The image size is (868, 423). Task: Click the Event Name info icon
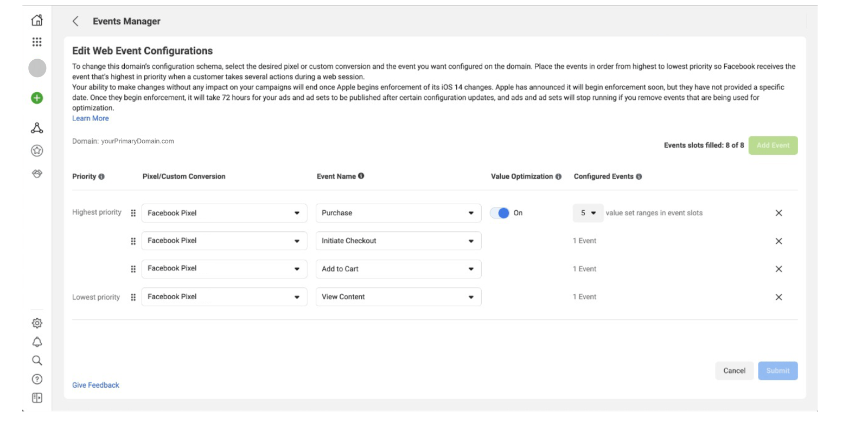361,176
